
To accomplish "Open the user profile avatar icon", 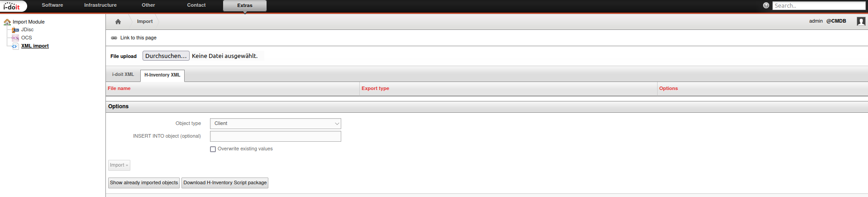I will (861, 21).
